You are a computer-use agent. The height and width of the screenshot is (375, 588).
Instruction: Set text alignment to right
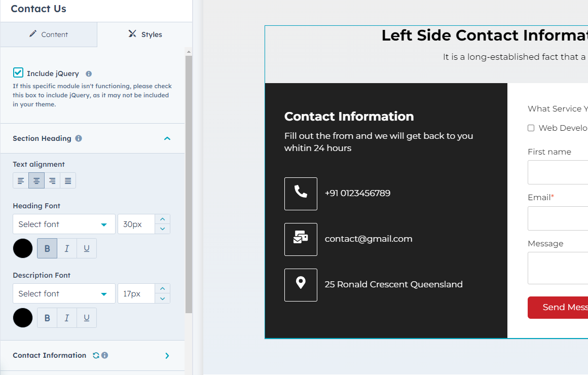coord(52,181)
